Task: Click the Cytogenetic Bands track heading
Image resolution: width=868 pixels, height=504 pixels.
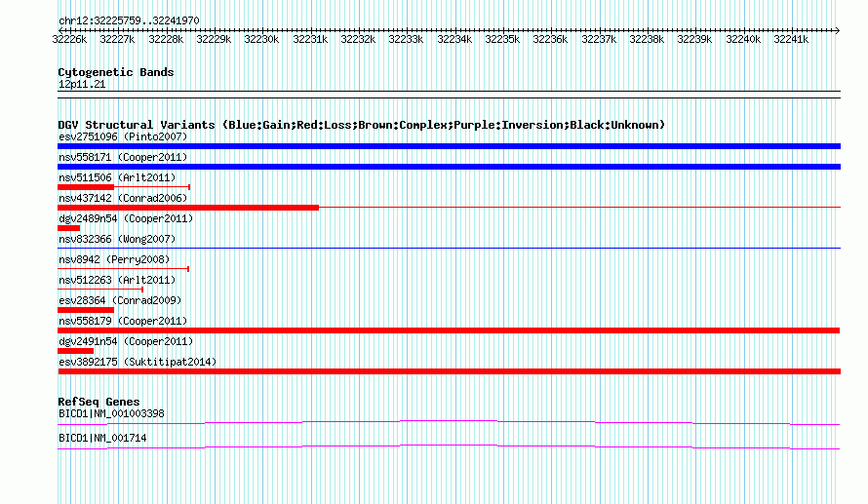Action: [x=116, y=72]
